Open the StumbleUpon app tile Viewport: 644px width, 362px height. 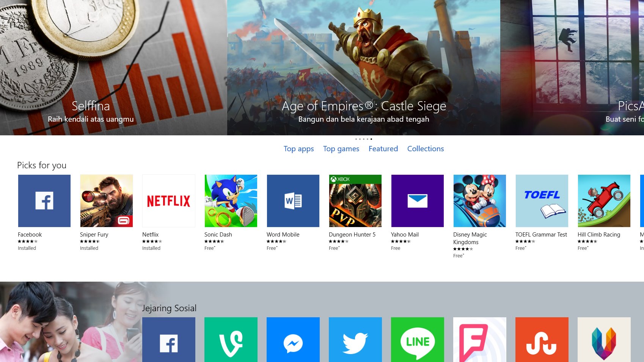(542, 340)
